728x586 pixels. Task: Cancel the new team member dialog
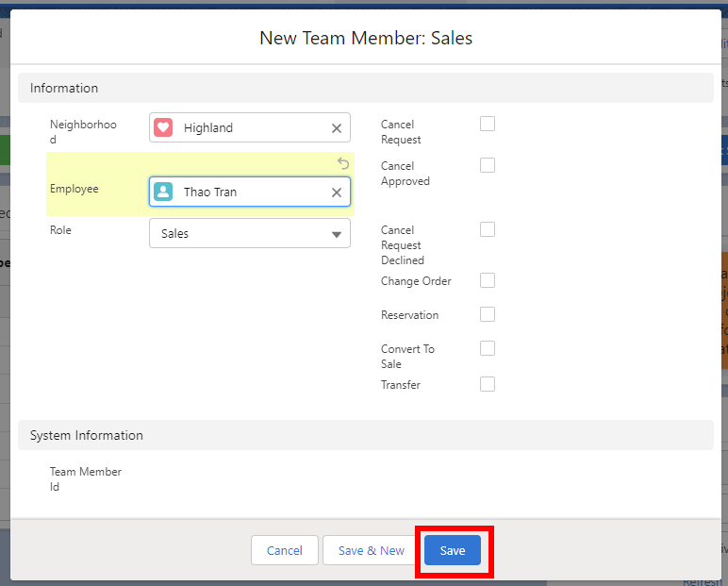pyautogui.click(x=284, y=550)
